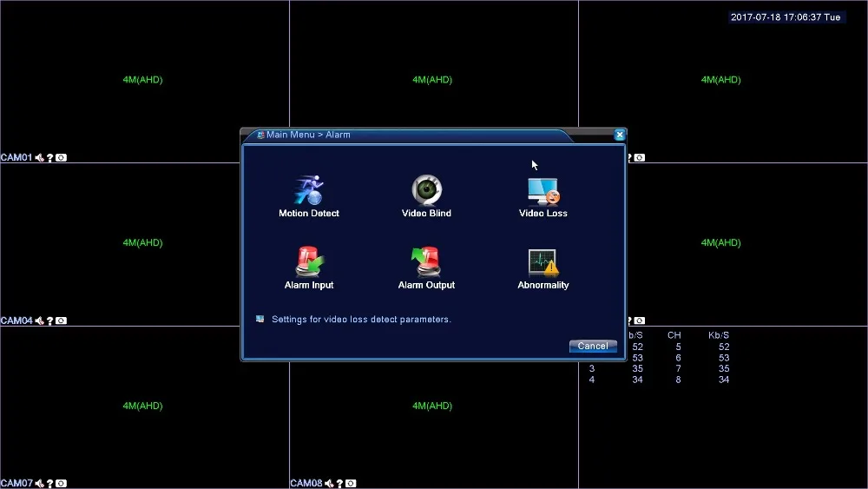Click CAM07 audio mute icon
Image resolution: width=868 pixels, height=489 pixels.
tap(39, 484)
